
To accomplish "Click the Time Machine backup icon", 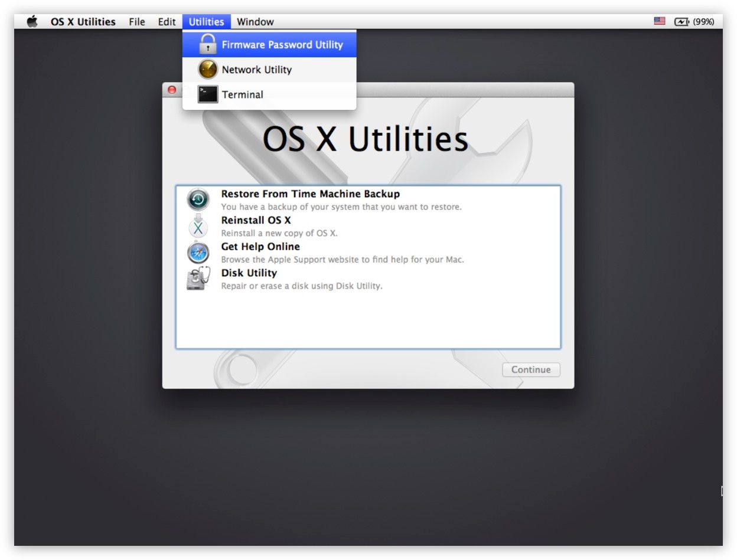I will (x=198, y=199).
